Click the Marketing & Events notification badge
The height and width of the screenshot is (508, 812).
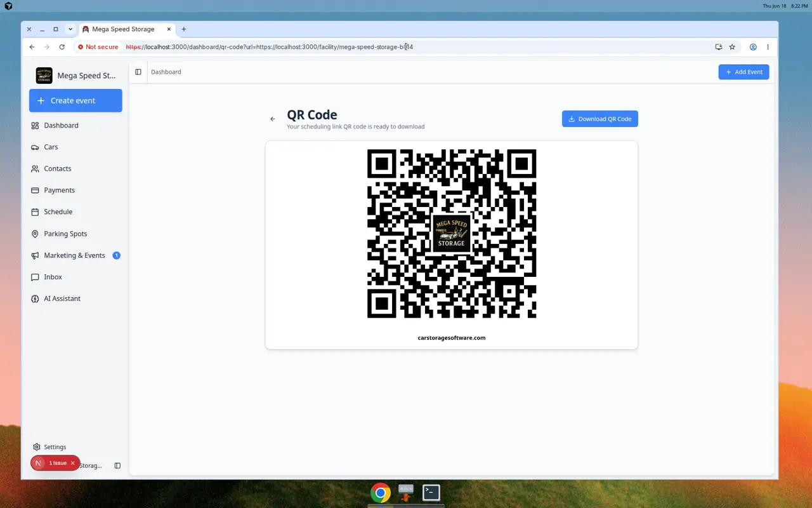116,255
